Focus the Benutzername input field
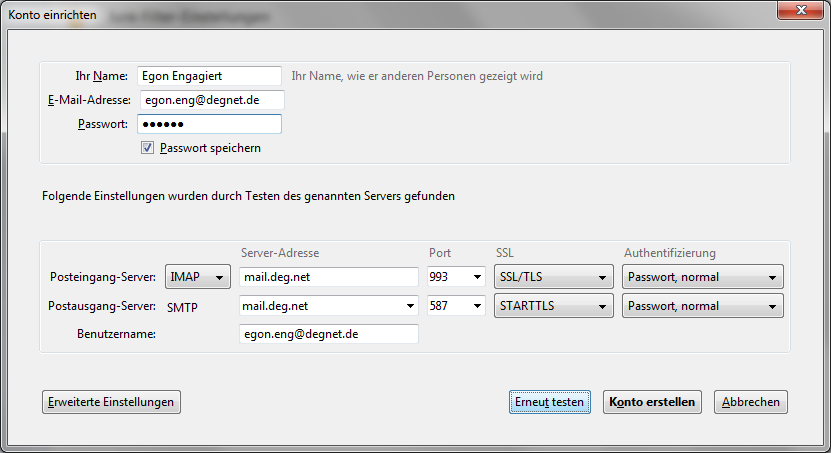 coord(329,335)
